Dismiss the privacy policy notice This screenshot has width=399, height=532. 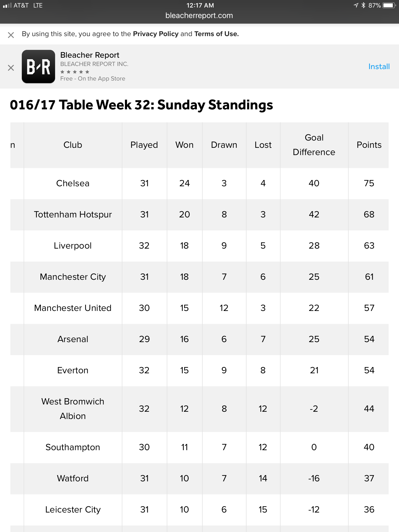11,35
